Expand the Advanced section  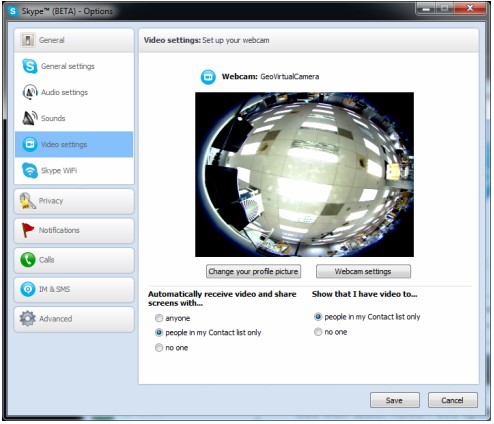(x=74, y=318)
